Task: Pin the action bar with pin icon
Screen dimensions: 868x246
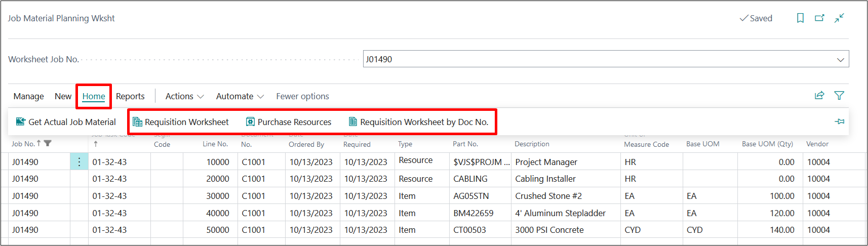Action: point(839,121)
